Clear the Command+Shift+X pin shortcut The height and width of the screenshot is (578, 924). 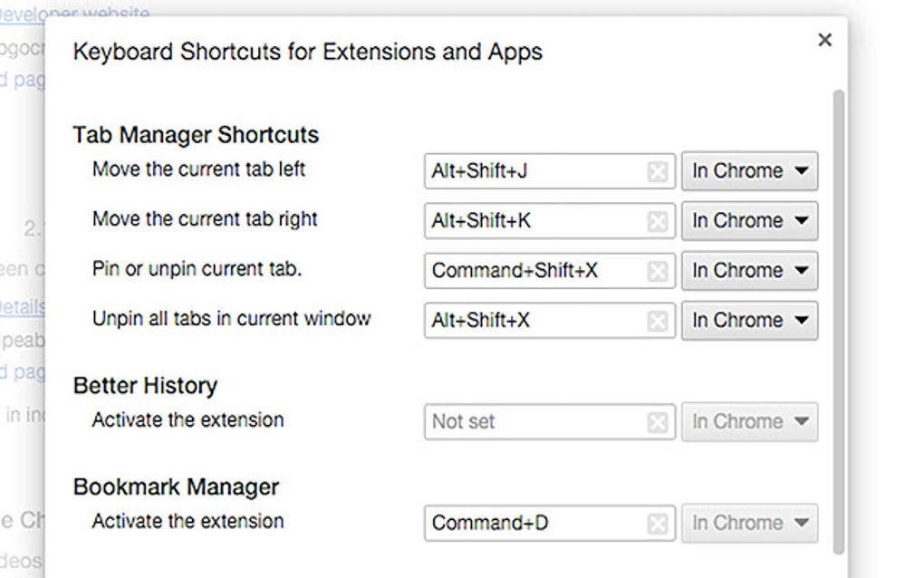(658, 270)
